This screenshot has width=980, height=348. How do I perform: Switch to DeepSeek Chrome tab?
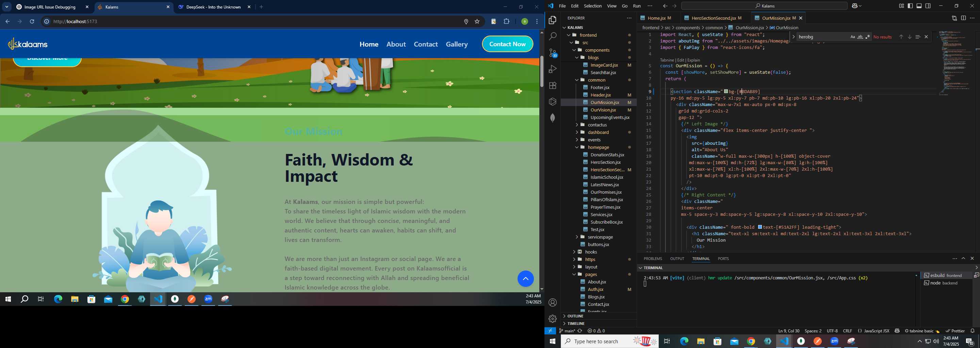(213, 7)
